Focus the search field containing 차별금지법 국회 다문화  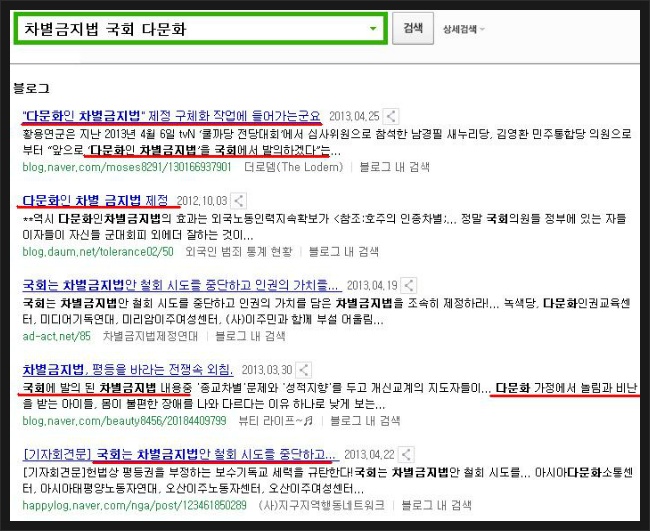pos(201,28)
